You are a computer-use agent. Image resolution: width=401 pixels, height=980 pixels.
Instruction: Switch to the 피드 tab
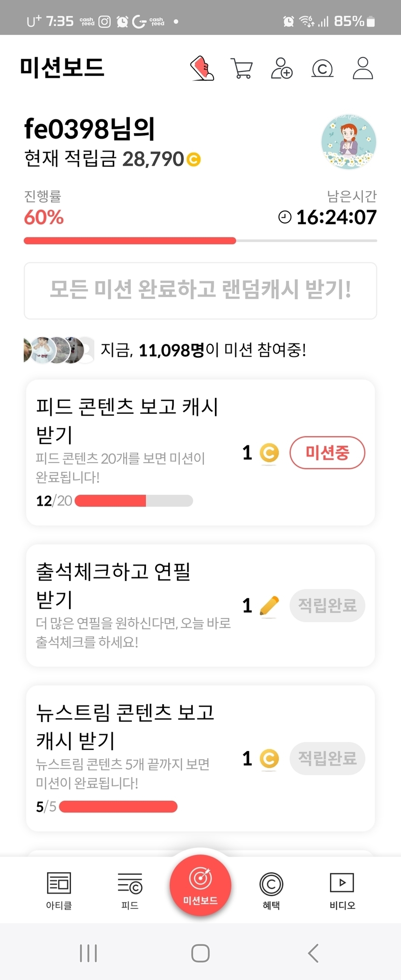pyautogui.click(x=130, y=891)
